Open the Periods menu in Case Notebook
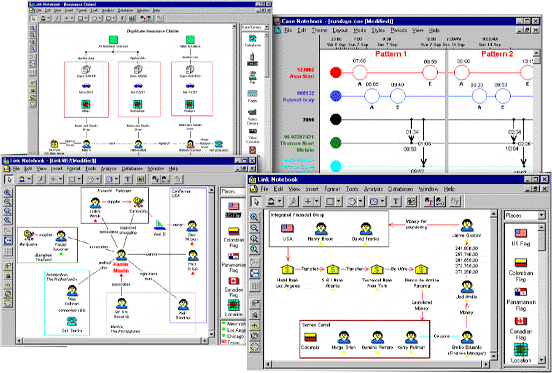Image resolution: width=552 pixels, height=373 pixels. 399,31
